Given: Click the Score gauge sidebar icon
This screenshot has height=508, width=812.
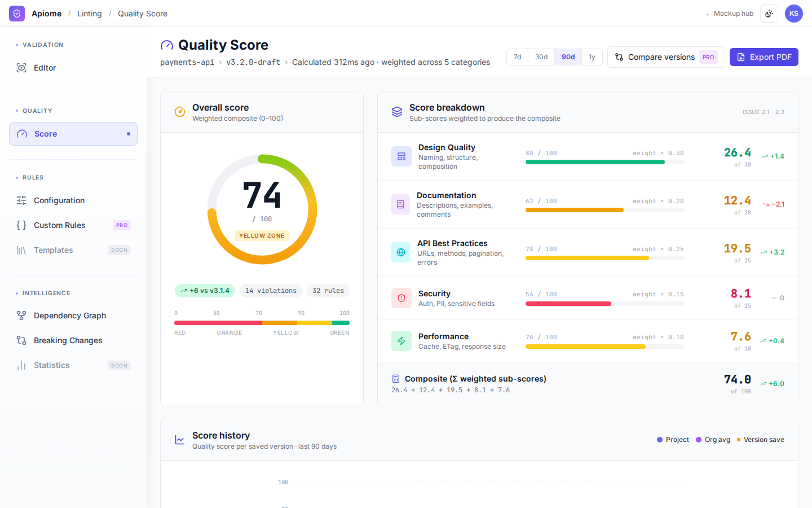Looking at the screenshot, I should tap(22, 134).
